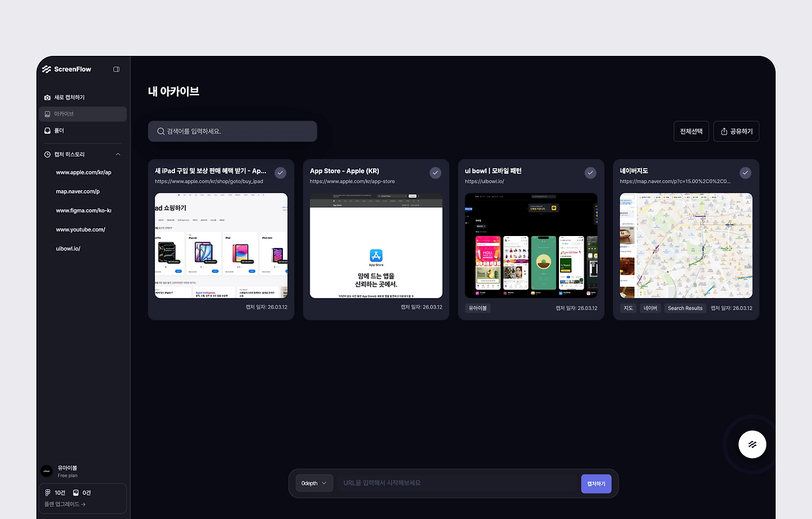Click the 내 아카이브 page heading

pos(174,91)
